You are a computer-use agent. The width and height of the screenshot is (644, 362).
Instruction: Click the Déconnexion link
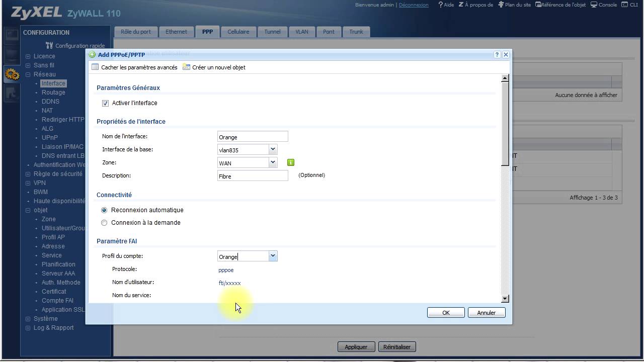[414, 5]
